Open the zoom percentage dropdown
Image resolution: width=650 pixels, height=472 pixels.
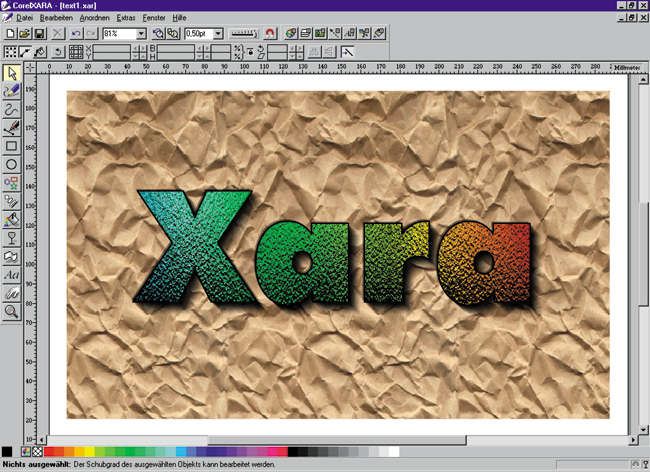click(x=141, y=33)
